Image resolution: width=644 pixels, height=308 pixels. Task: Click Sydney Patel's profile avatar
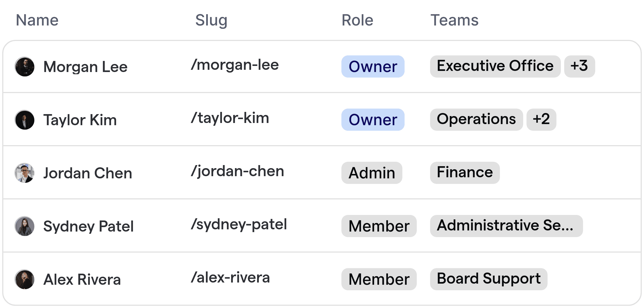click(x=25, y=226)
